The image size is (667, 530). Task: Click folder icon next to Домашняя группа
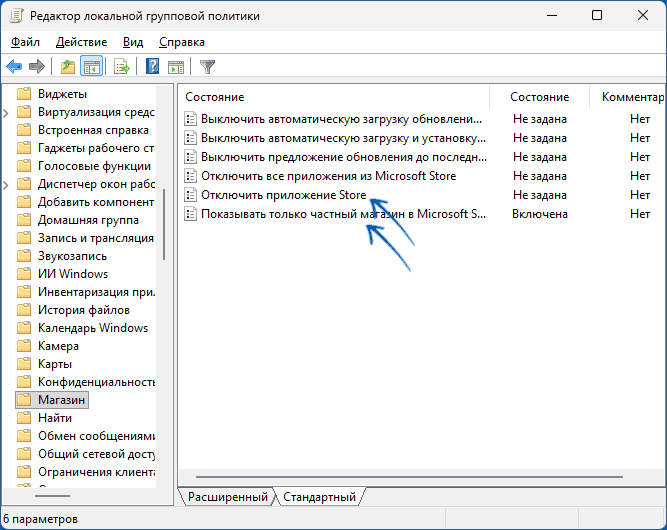coord(24,220)
